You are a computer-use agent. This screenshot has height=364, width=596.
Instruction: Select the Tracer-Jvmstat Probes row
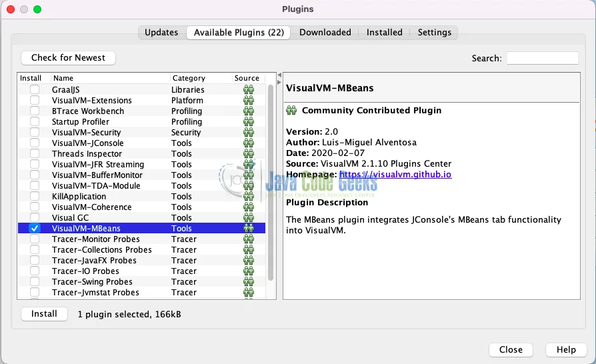(141, 292)
